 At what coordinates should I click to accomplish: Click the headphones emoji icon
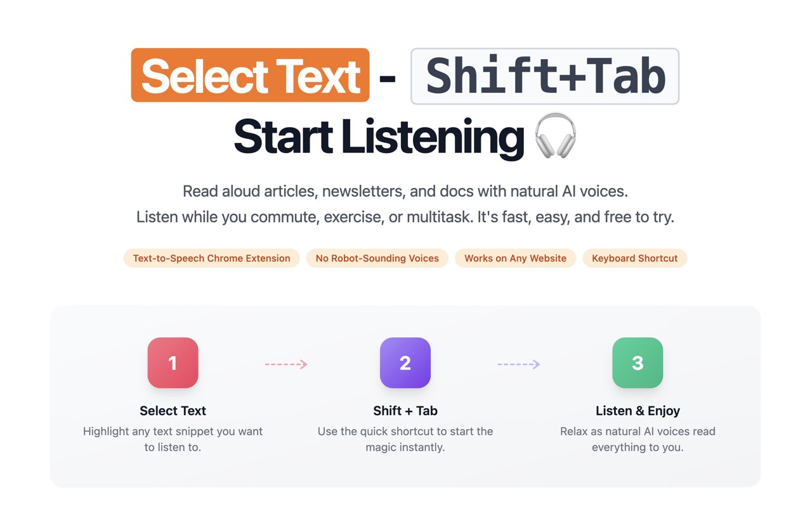(x=555, y=136)
